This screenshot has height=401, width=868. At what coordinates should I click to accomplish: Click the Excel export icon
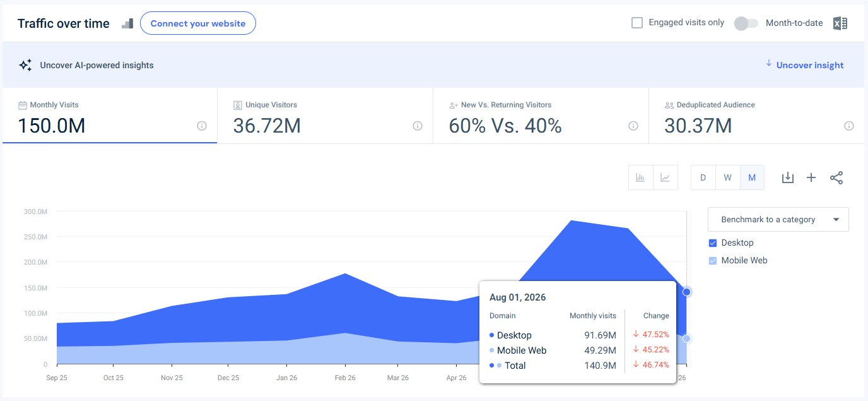point(840,23)
